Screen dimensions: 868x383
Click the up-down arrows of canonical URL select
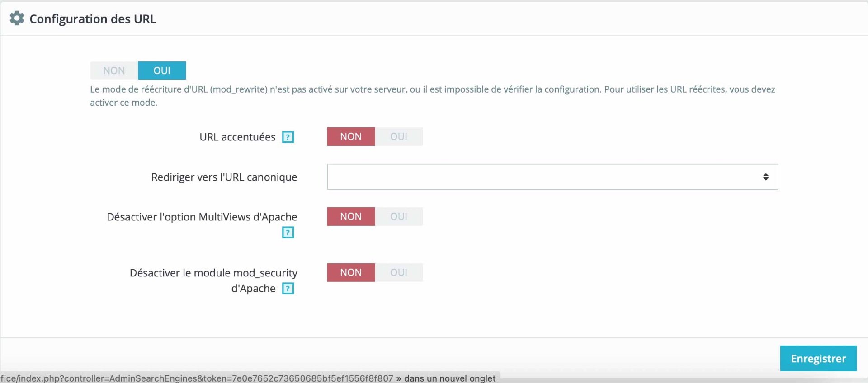point(766,177)
